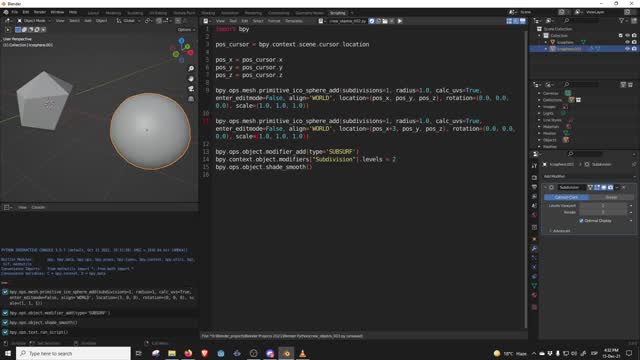Remove the Subdivision modifier with X button

(x=623, y=187)
